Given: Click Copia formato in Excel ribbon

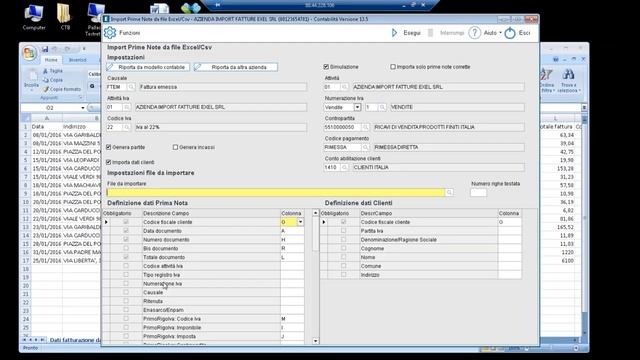Looking at the screenshot, I should (x=62, y=89).
